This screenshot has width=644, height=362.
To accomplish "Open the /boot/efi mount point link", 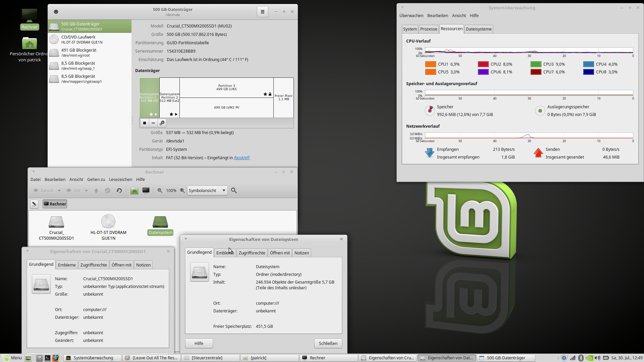I will (241, 158).
